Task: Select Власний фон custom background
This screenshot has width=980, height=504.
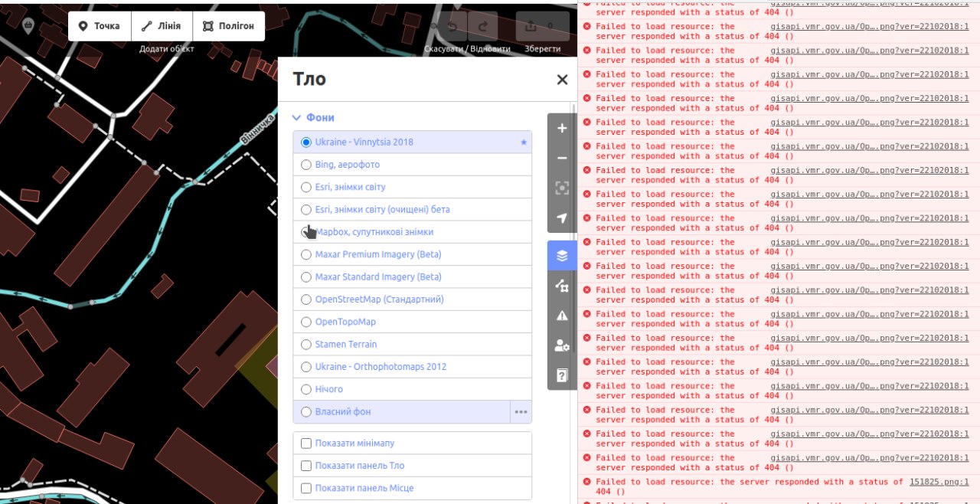Action: click(x=401, y=411)
